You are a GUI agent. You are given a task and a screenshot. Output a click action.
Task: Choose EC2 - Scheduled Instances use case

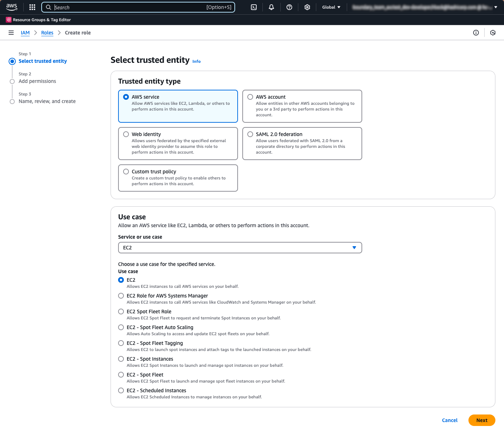coord(121,390)
